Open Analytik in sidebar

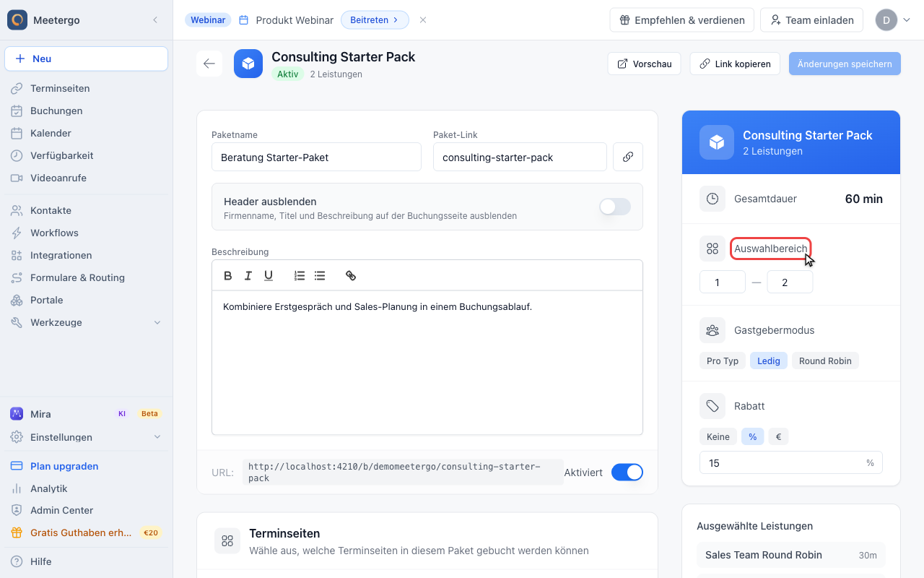pyautogui.click(x=87, y=488)
